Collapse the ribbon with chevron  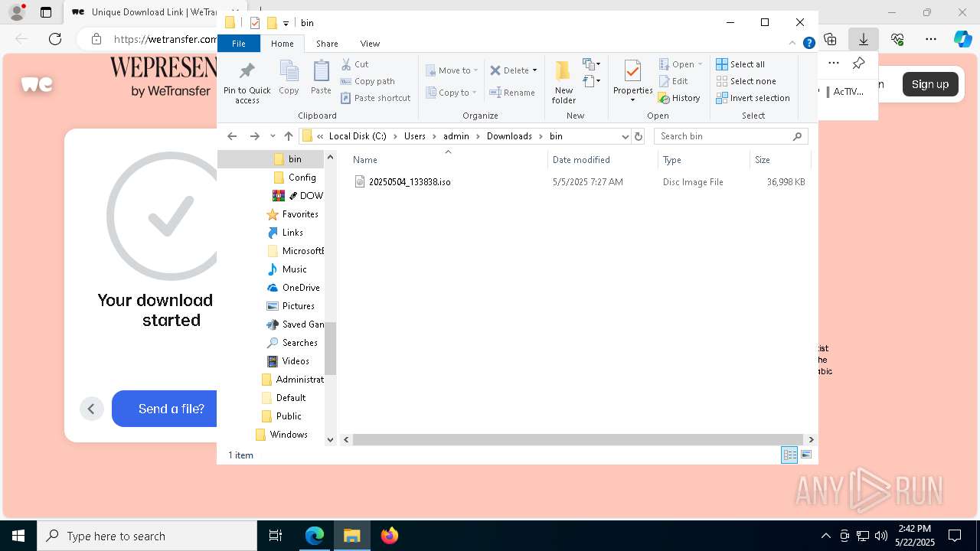792,44
